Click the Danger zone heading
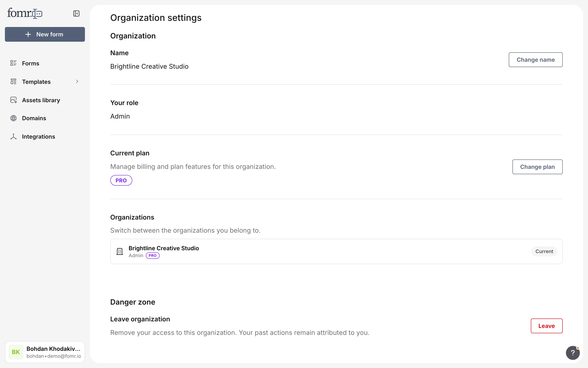The height and width of the screenshot is (368, 588). click(x=133, y=302)
